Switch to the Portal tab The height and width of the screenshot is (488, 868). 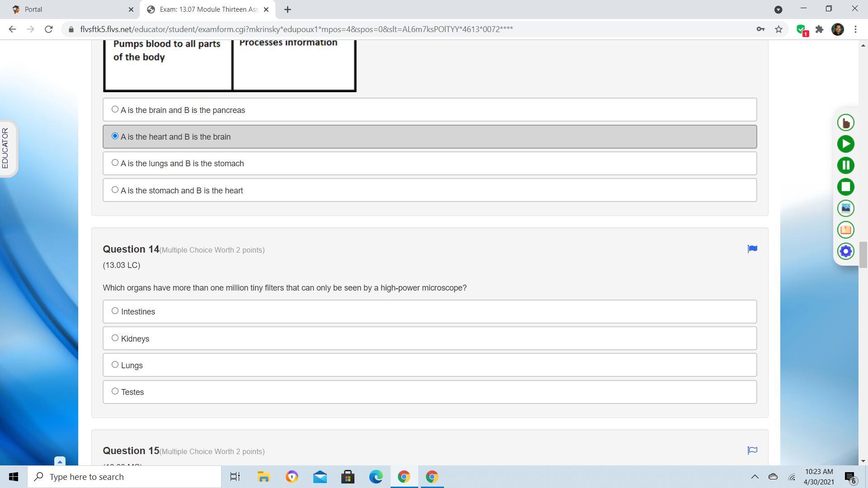[x=68, y=9]
